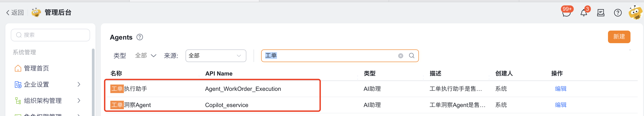Click the help question mark icon in header
The height and width of the screenshot is (116, 644).
[x=617, y=12]
